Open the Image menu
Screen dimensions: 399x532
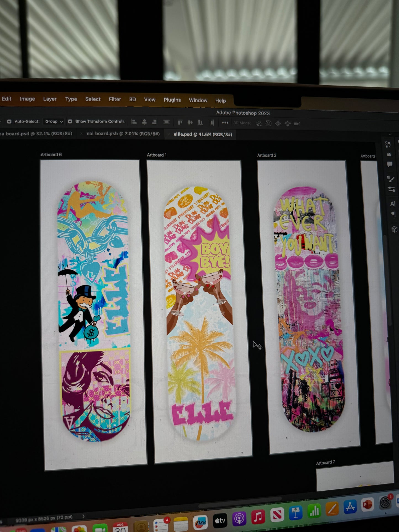[27, 99]
